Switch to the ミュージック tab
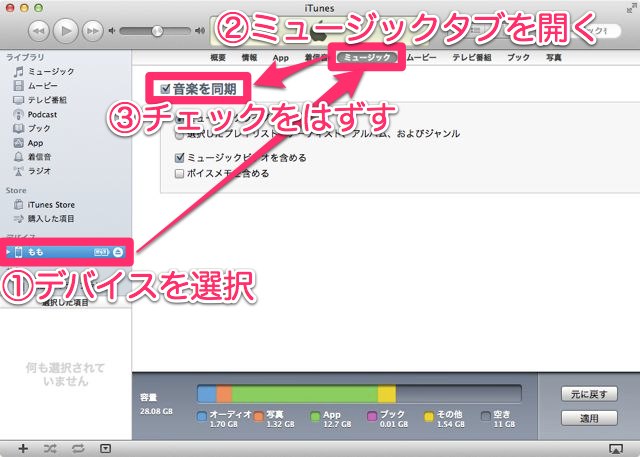Viewport: 640px width, 457px height. [x=367, y=58]
